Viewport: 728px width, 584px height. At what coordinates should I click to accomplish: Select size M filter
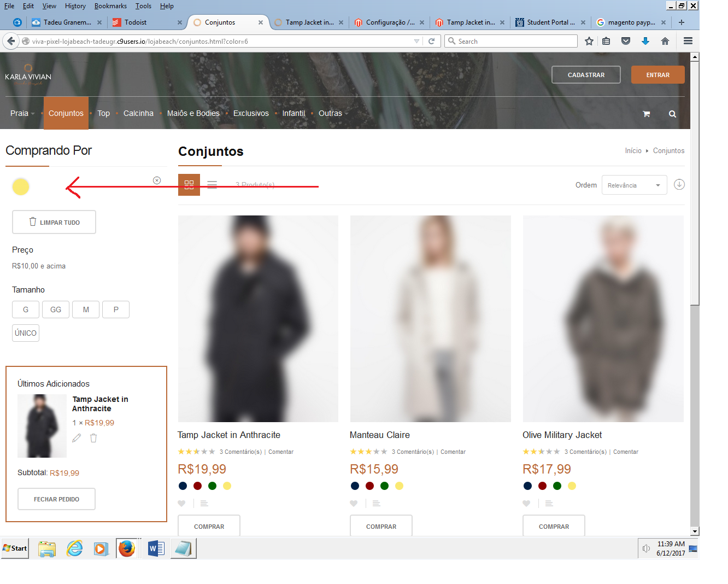pyautogui.click(x=86, y=309)
